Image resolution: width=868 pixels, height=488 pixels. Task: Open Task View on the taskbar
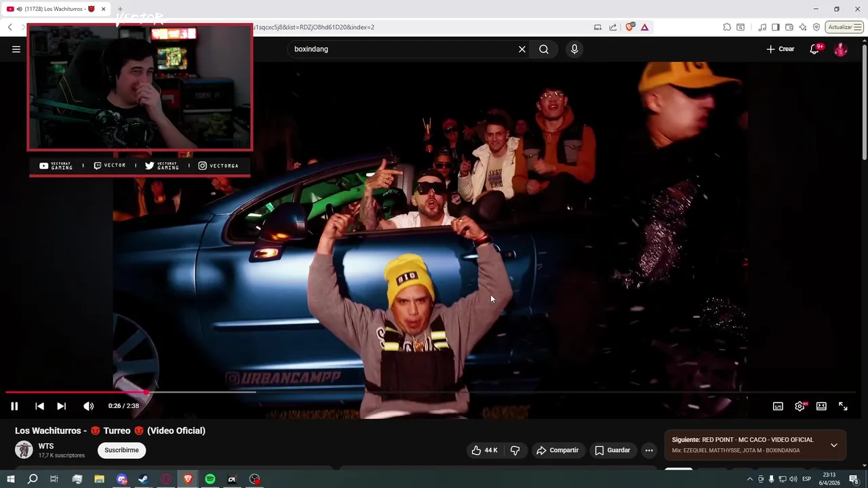54,479
